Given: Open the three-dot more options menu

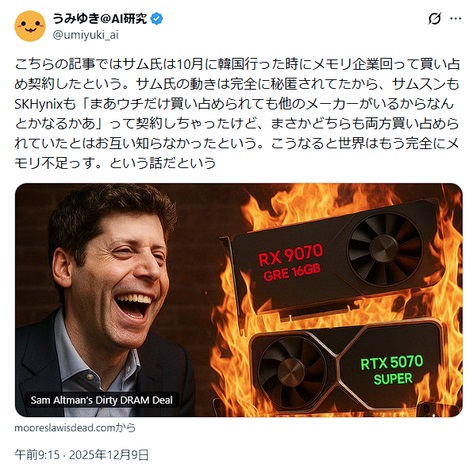Looking at the screenshot, I should pos(456,19).
